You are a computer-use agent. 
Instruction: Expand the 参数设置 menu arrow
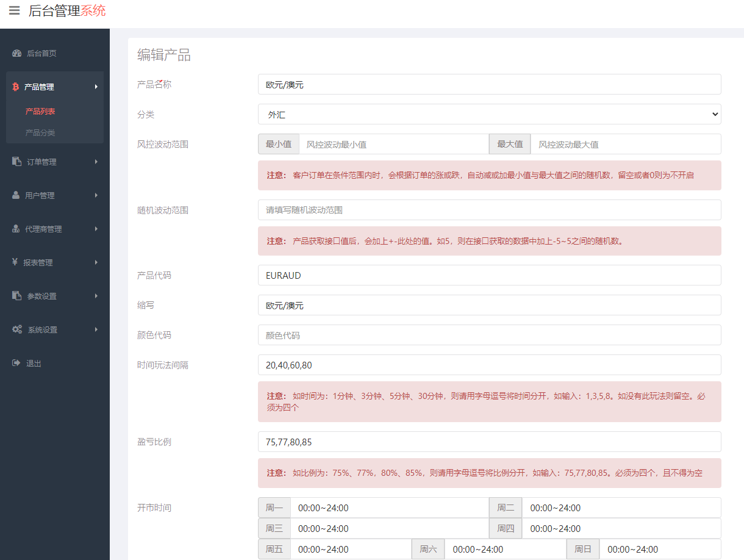[x=96, y=296]
